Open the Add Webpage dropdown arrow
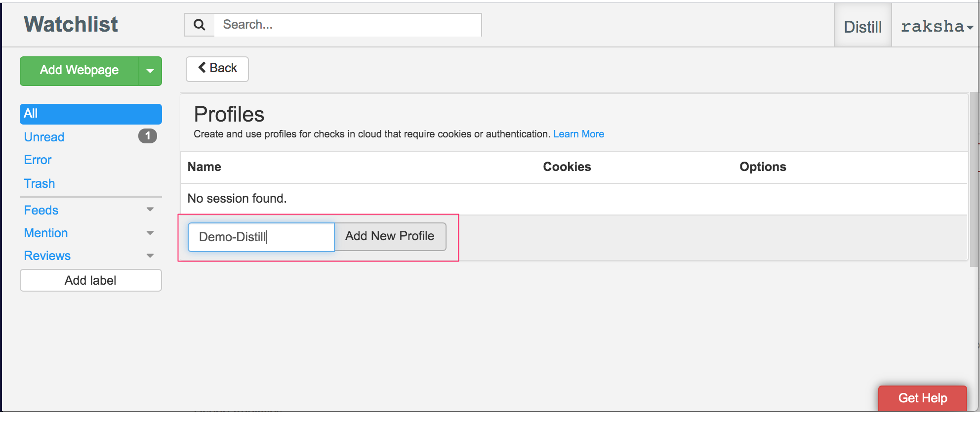The height and width of the screenshot is (432, 980). click(150, 71)
